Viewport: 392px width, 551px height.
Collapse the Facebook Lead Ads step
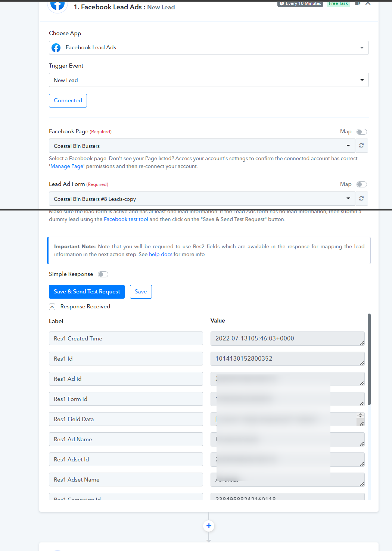pos(368,3)
